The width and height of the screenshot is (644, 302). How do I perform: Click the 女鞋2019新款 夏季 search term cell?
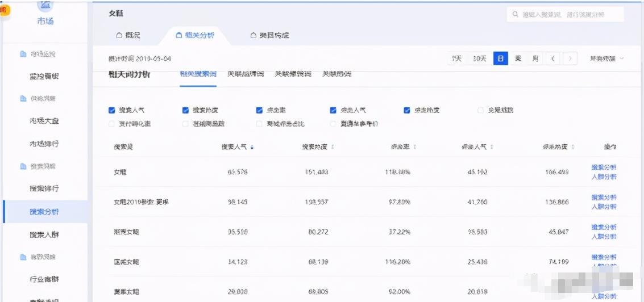click(142, 202)
